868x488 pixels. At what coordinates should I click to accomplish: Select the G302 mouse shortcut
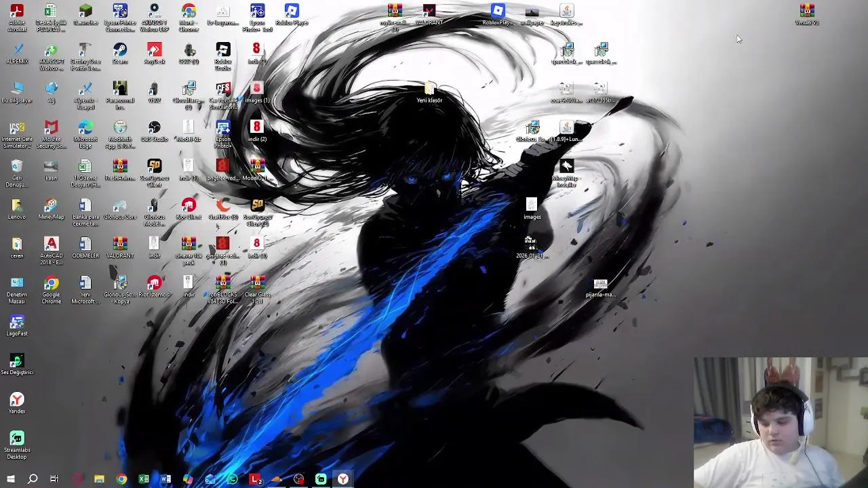[x=155, y=93]
